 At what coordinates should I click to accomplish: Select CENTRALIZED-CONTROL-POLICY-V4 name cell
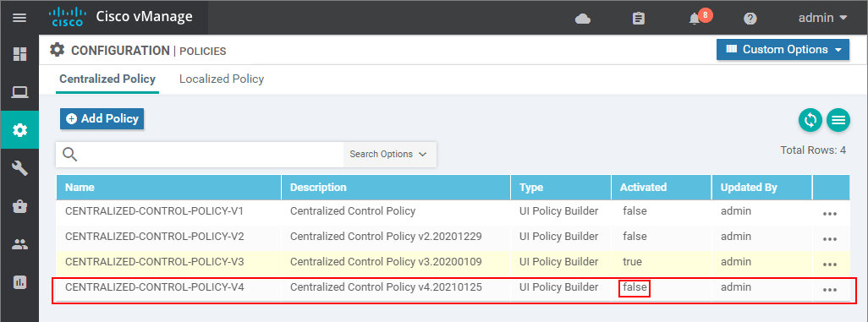(x=155, y=287)
